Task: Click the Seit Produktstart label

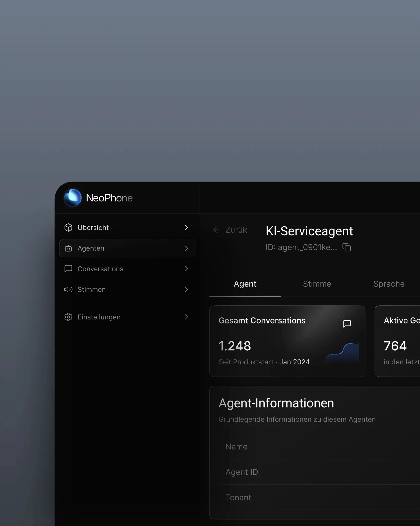Action: click(246, 362)
